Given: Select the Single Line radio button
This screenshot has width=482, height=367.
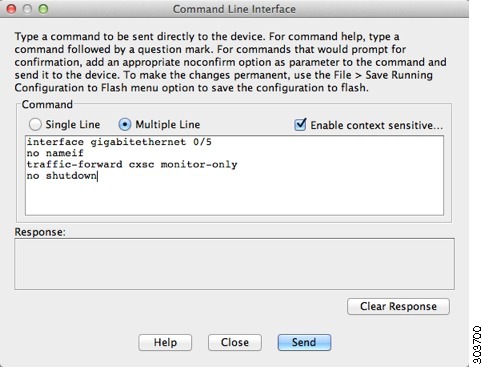Looking at the screenshot, I should (x=35, y=124).
